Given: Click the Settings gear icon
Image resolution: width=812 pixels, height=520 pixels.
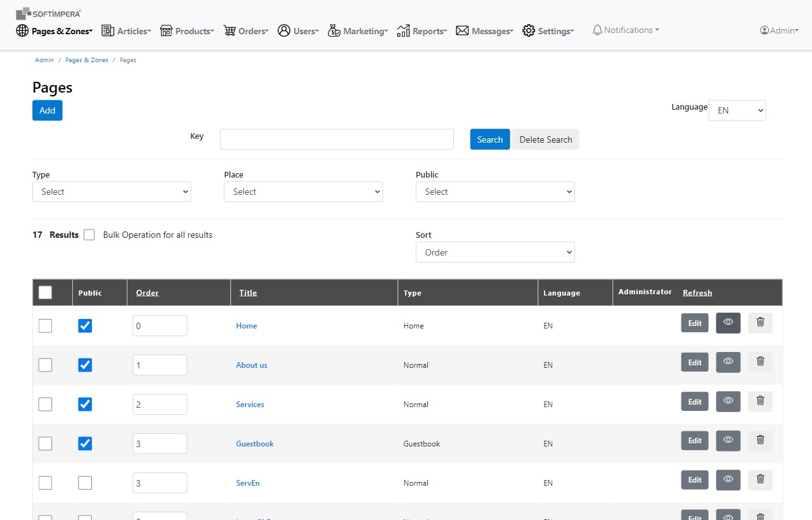Looking at the screenshot, I should (529, 30).
